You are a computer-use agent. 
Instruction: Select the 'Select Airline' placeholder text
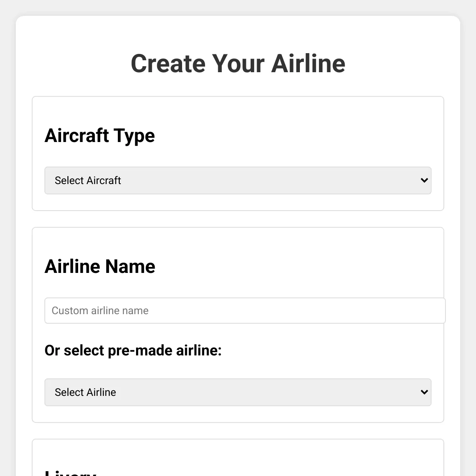coord(85,392)
